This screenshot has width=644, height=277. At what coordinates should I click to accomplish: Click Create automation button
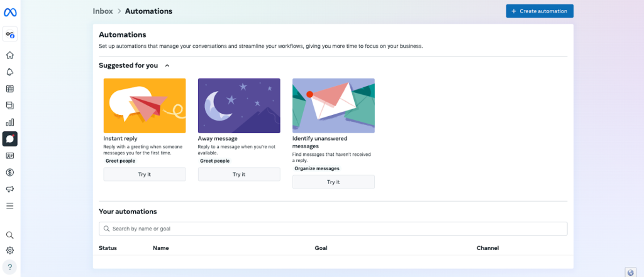click(x=539, y=11)
